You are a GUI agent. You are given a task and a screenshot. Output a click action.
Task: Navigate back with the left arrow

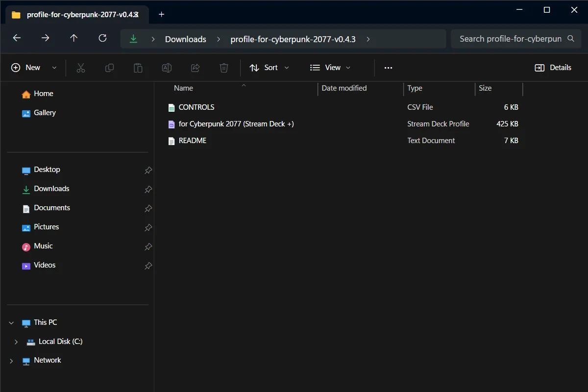pyautogui.click(x=17, y=38)
